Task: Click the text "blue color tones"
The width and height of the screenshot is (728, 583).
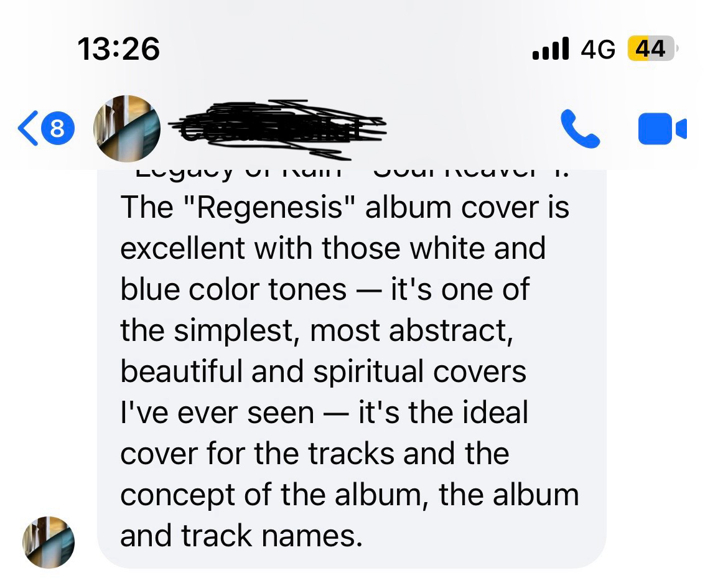Action: (x=233, y=289)
